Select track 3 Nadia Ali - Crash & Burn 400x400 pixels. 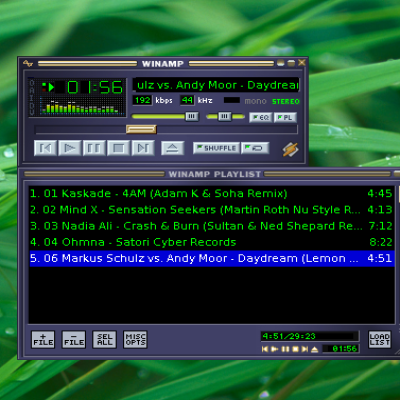tap(211, 226)
